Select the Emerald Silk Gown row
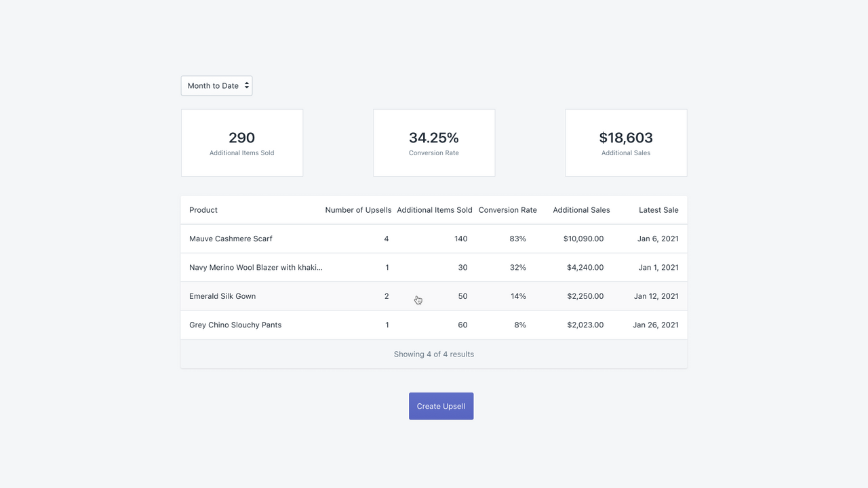This screenshot has height=488, width=868. pyautogui.click(x=222, y=296)
